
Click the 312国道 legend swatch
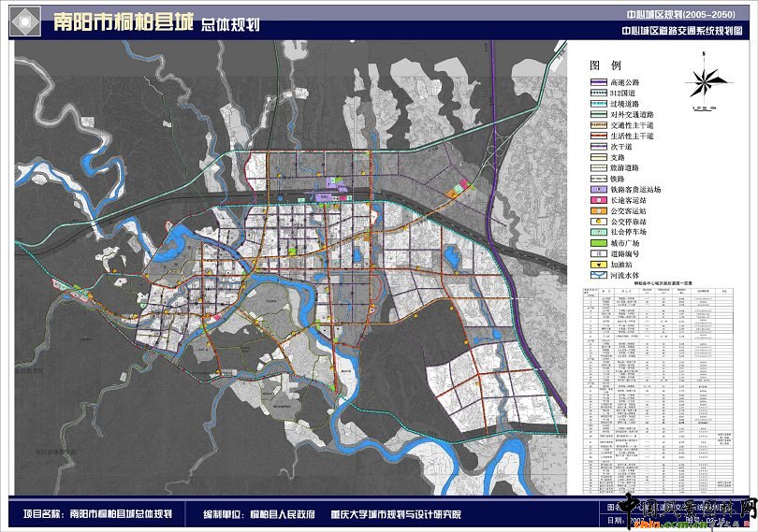point(593,93)
